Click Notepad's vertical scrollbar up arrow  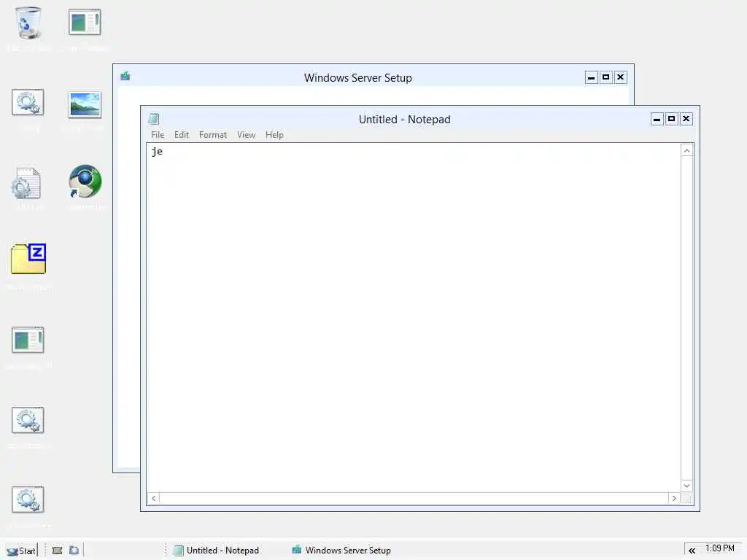pyautogui.click(x=686, y=151)
